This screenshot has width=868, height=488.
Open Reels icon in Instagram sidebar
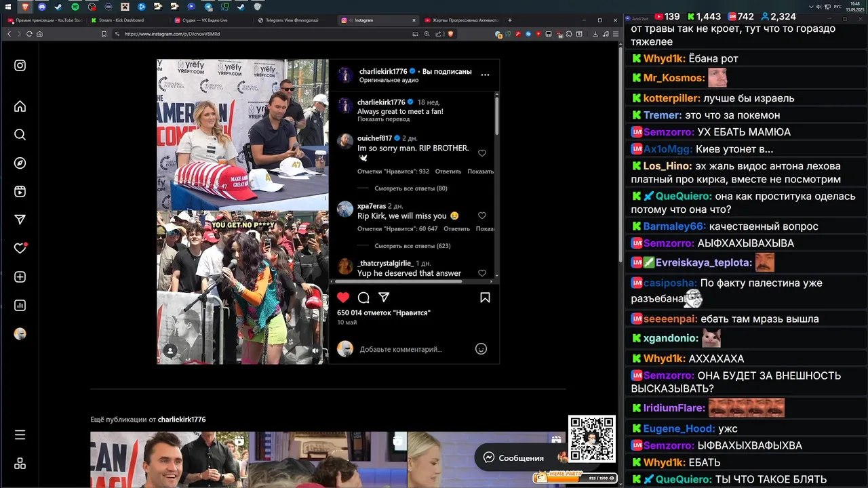pos(20,192)
